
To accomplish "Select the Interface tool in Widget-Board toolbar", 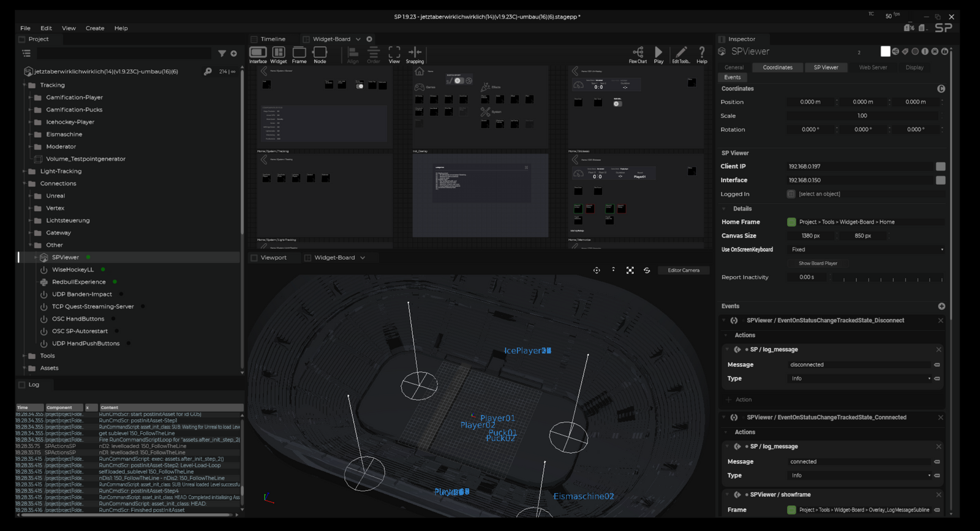I will click(x=258, y=53).
